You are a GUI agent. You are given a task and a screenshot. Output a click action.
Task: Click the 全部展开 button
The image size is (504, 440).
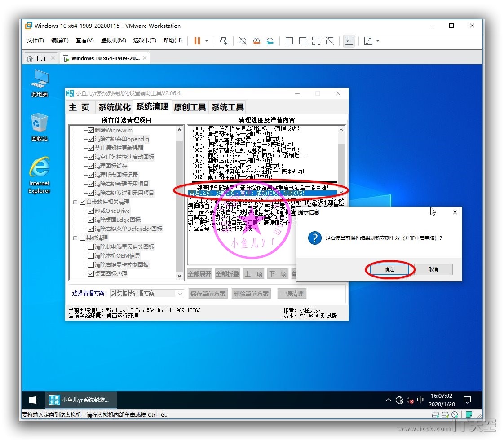(x=199, y=274)
